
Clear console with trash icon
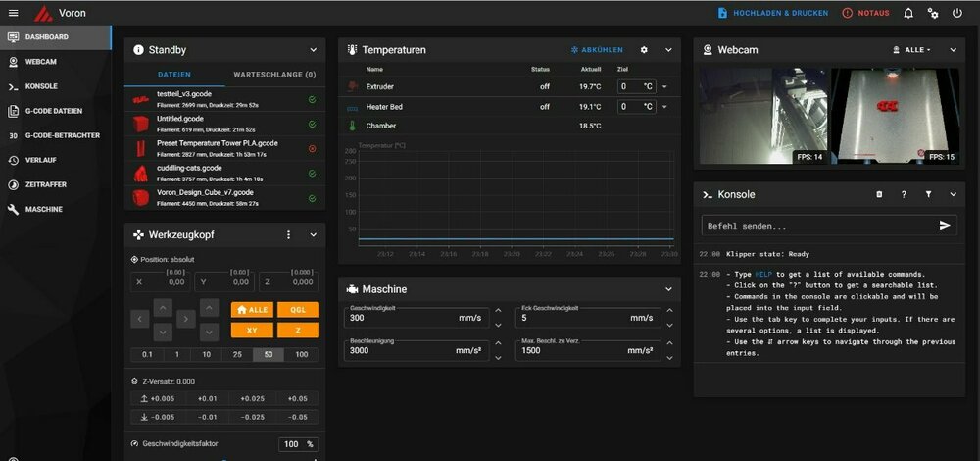879,194
